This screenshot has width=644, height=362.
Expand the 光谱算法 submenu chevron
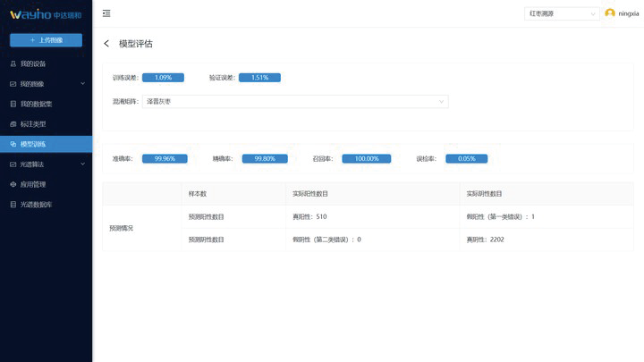point(82,164)
